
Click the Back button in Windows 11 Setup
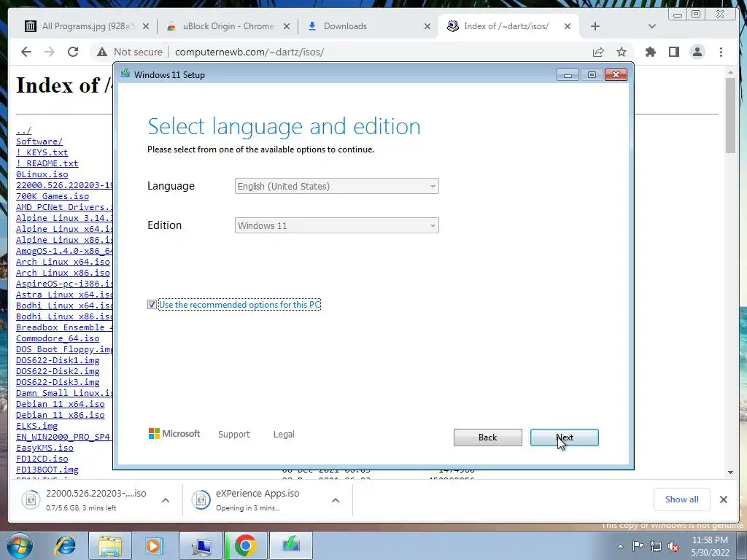pos(487,437)
